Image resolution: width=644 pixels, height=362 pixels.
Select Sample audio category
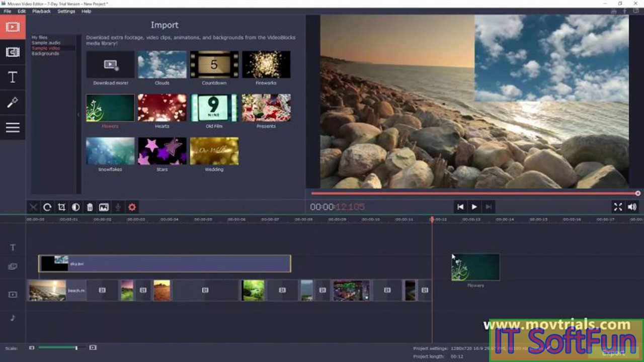pos(46,43)
